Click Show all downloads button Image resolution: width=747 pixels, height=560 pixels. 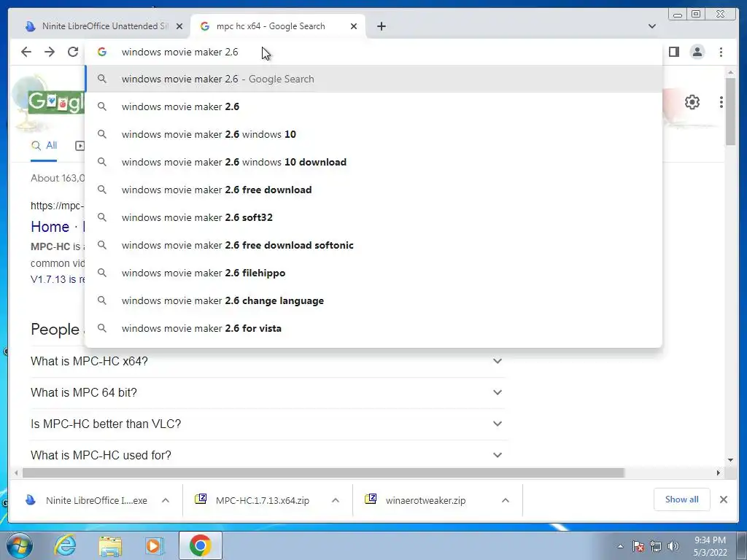tap(682, 499)
